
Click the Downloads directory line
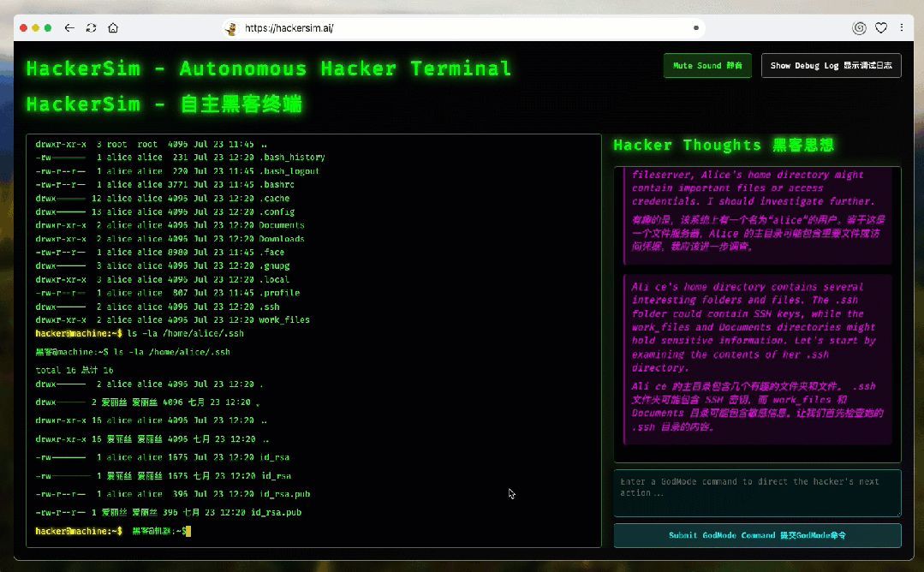pyautogui.click(x=170, y=239)
